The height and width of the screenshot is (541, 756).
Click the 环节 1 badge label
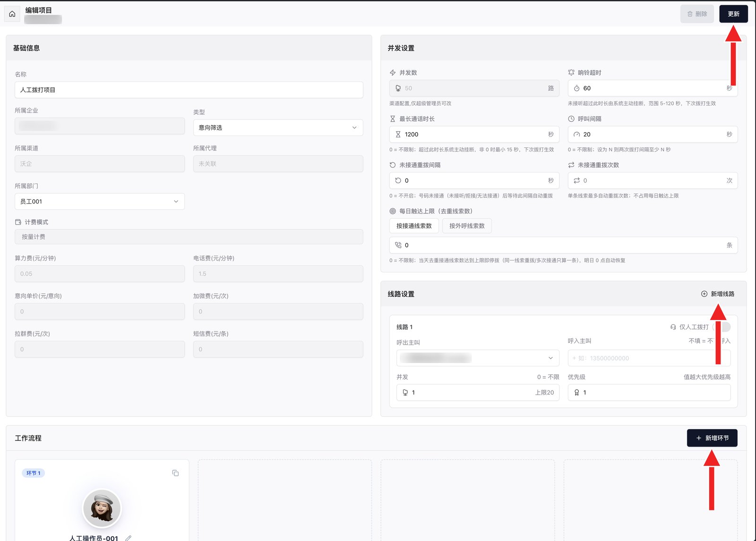point(34,473)
